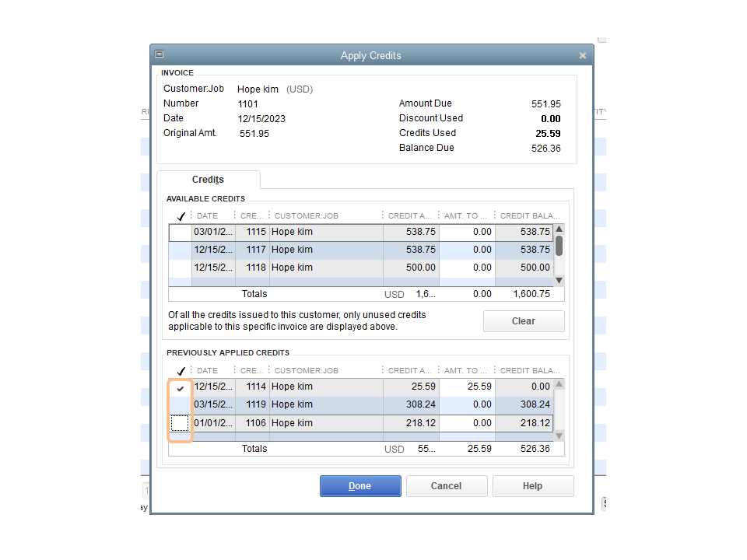747x560 pixels.
Task: Select amount to use cell for credit 1117
Action: point(468,250)
